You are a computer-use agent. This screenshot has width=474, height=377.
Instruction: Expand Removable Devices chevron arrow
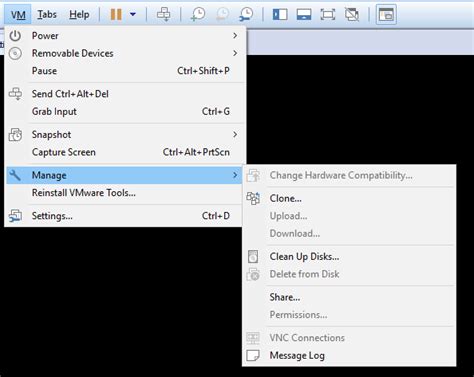tap(235, 53)
